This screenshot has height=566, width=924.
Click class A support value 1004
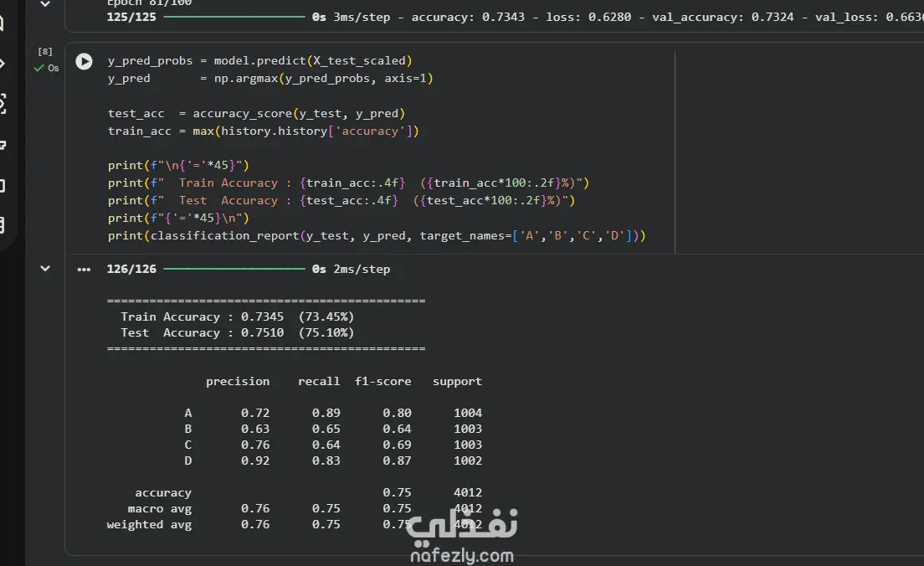click(468, 413)
